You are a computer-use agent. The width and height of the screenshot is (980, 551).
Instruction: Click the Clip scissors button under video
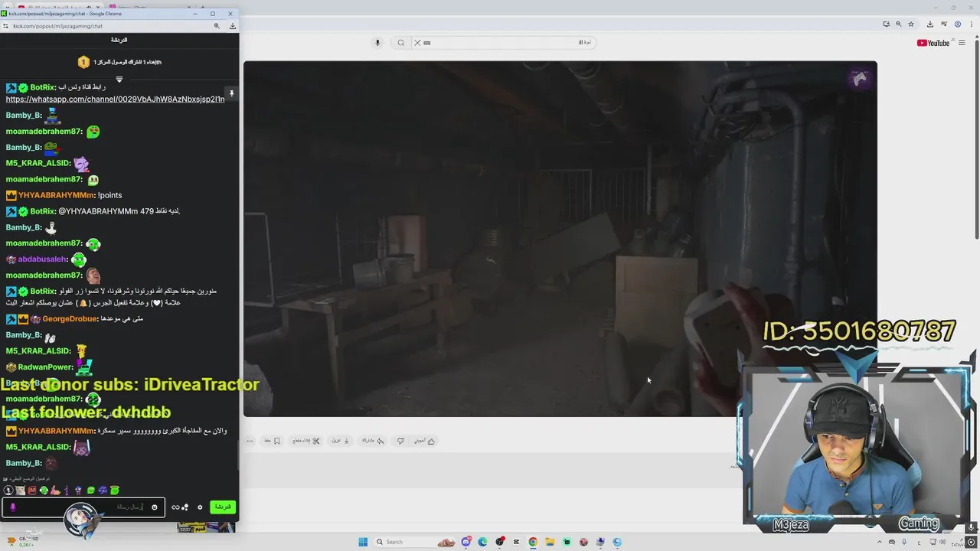[x=306, y=441]
